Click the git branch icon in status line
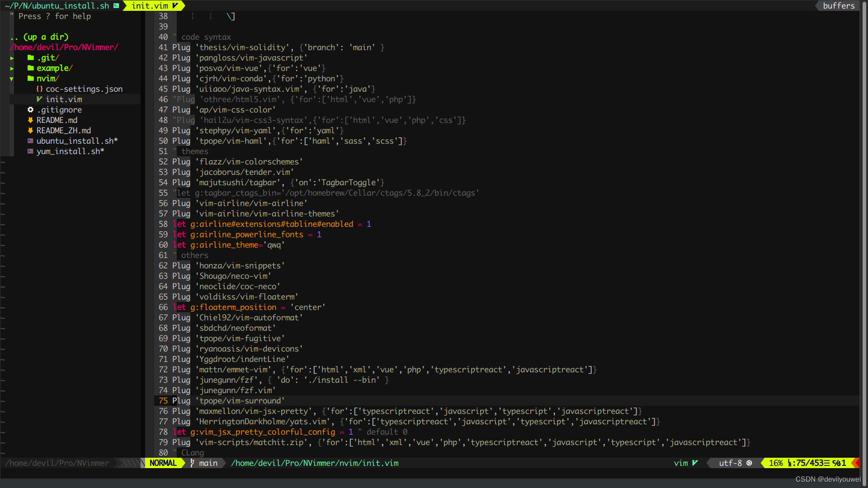Screen dimensions: 868x488 click(x=193, y=463)
